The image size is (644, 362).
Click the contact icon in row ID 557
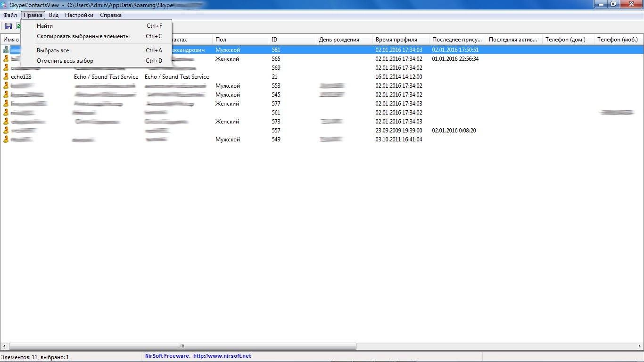click(6, 130)
